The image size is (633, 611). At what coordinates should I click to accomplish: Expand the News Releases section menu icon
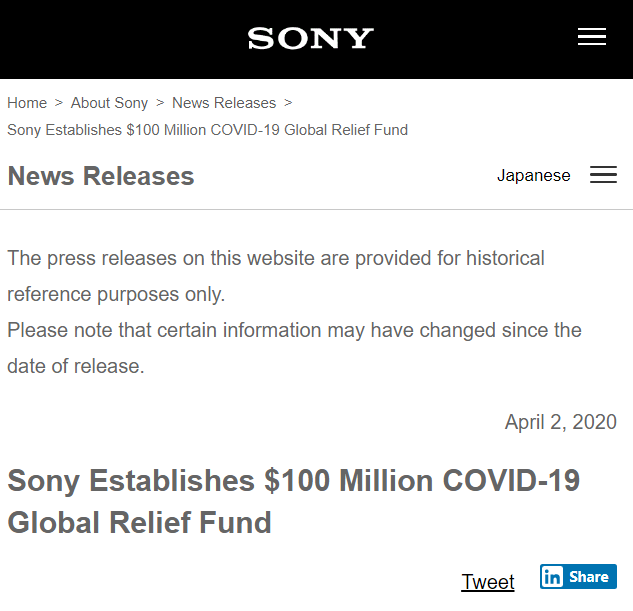pos(603,175)
